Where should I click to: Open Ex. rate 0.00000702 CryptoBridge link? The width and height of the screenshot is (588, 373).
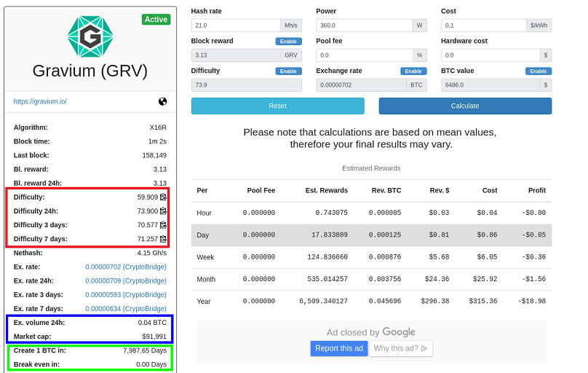pos(126,267)
